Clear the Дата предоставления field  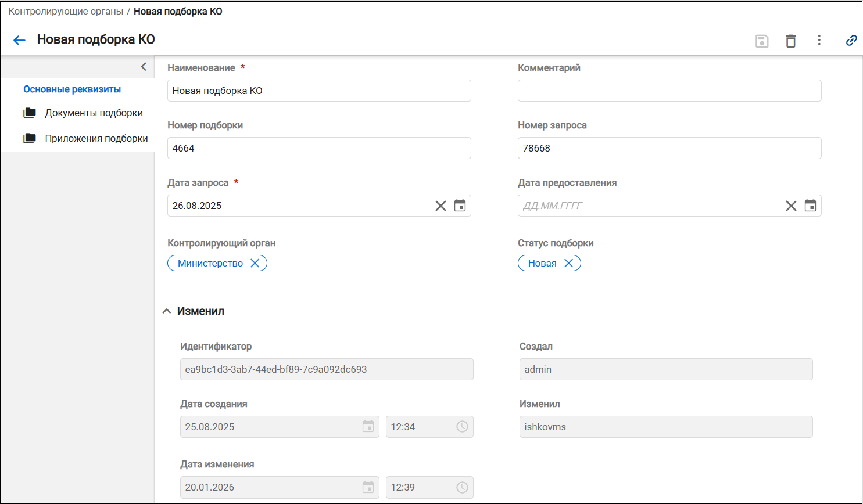791,206
